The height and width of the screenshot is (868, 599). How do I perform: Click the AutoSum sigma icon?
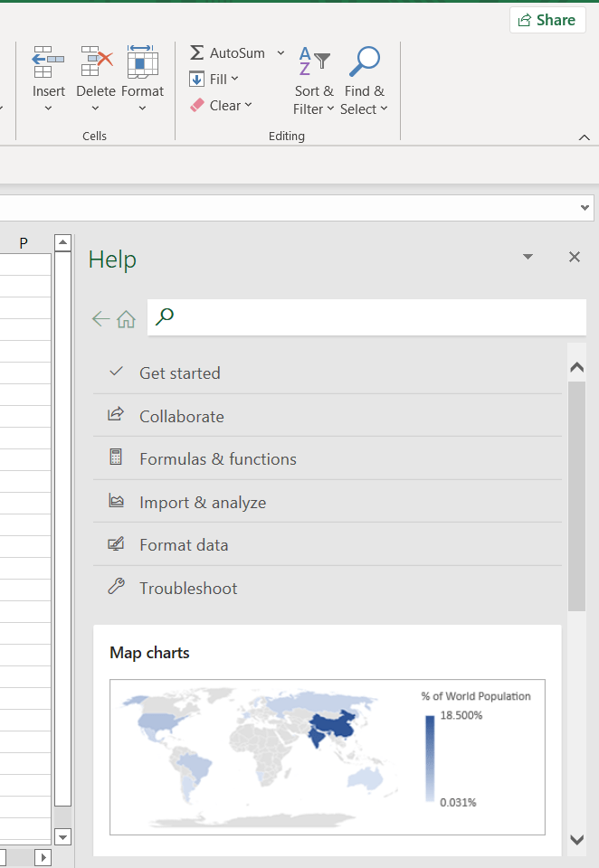(196, 53)
